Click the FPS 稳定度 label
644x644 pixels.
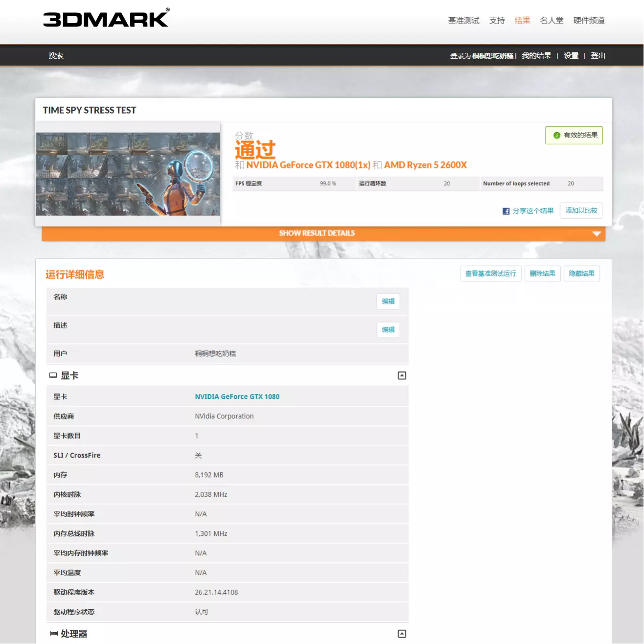point(249,184)
